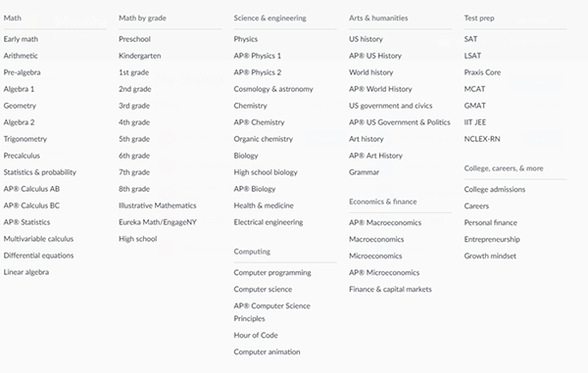Select Eureka Math/EngageNY
Image resolution: width=588 pixels, height=373 pixels.
(x=158, y=222)
